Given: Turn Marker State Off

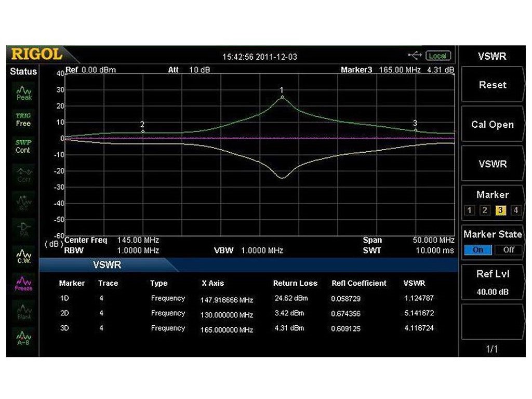Looking at the screenshot, I should [508, 250].
